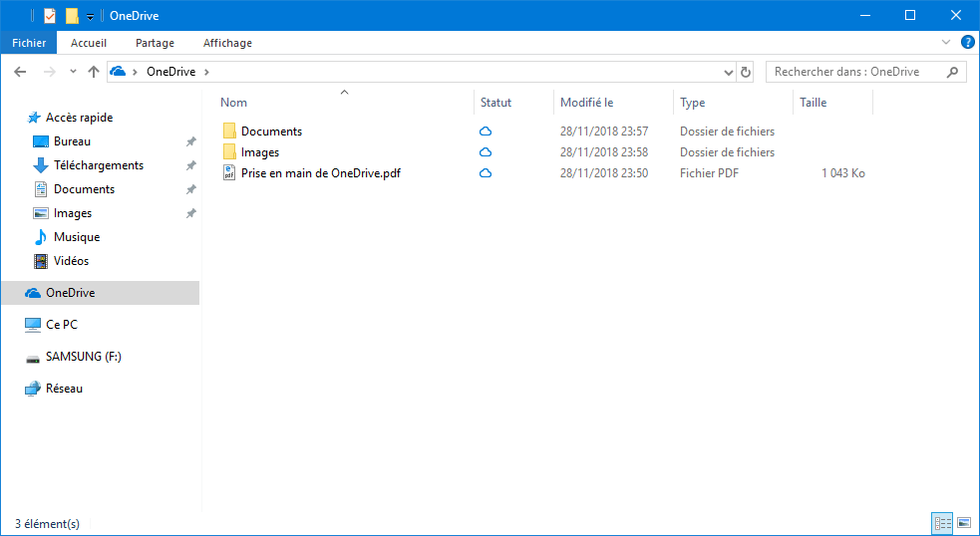Select the Documents folder in file list
980x536 pixels.
[271, 132]
